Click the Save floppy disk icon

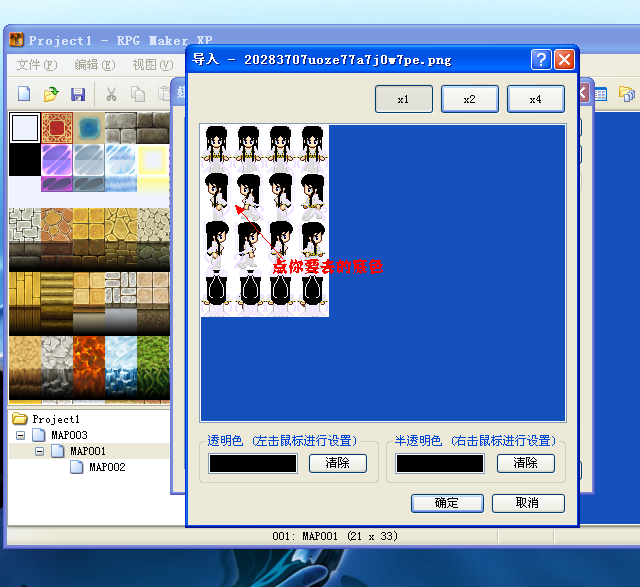tap(78, 94)
